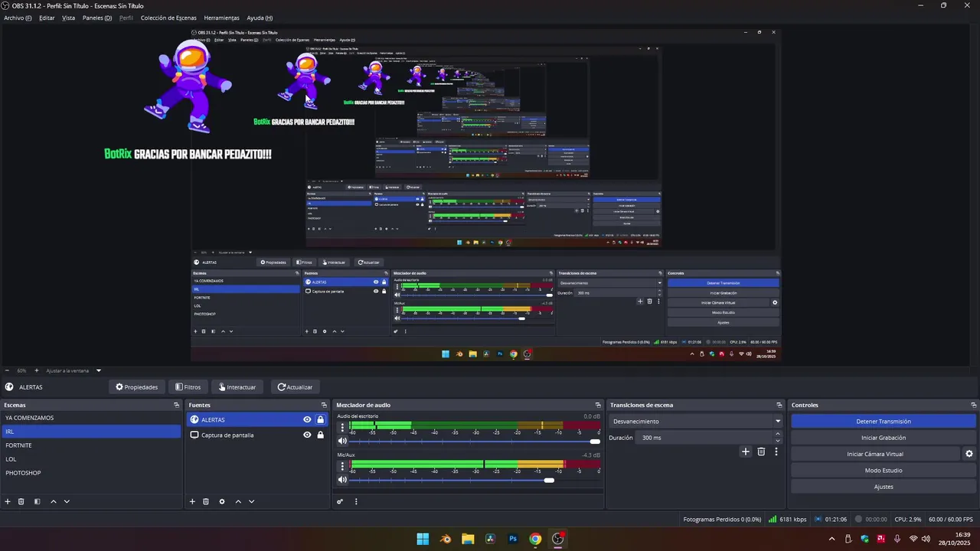Open source properties gear in Fuentes toolbar
Image resolution: width=980 pixels, height=551 pixels.
tap(222, 501)
